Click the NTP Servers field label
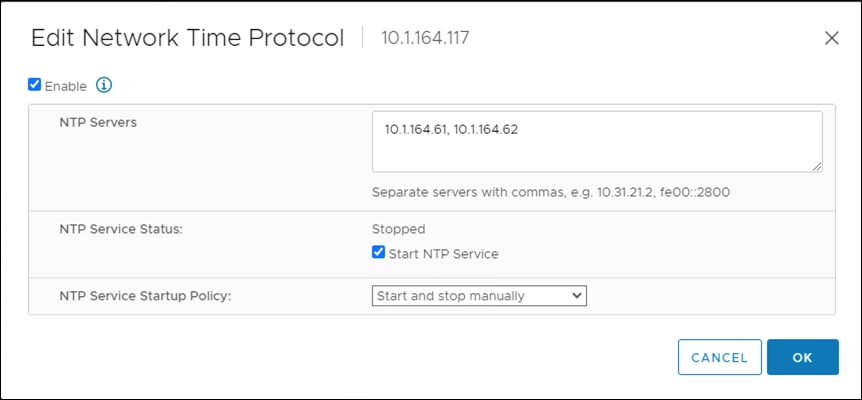 point(98,123)
